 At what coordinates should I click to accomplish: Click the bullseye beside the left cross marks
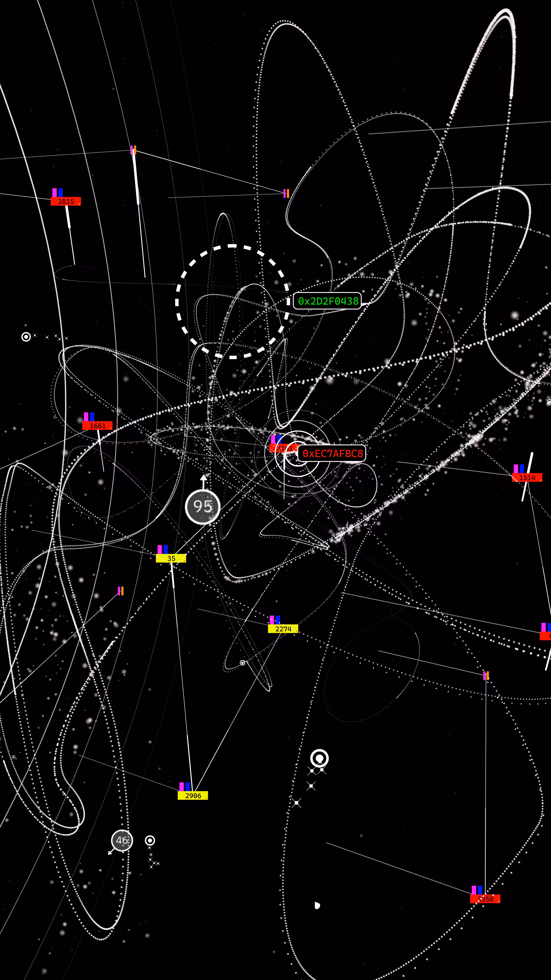[x=26, y=337]
